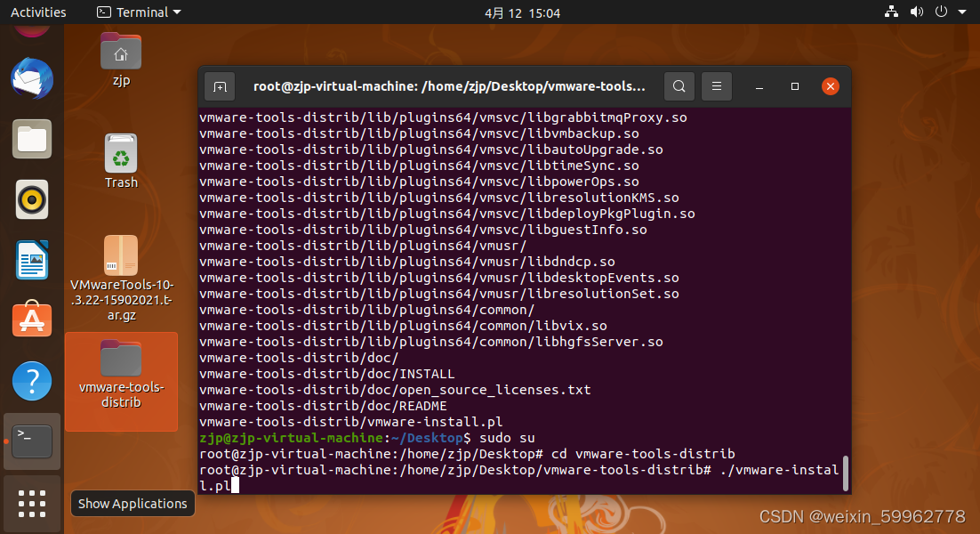The width and height of the screenshot is (980, 534).
Task: Close the terminal window
Action: [830, 86]
